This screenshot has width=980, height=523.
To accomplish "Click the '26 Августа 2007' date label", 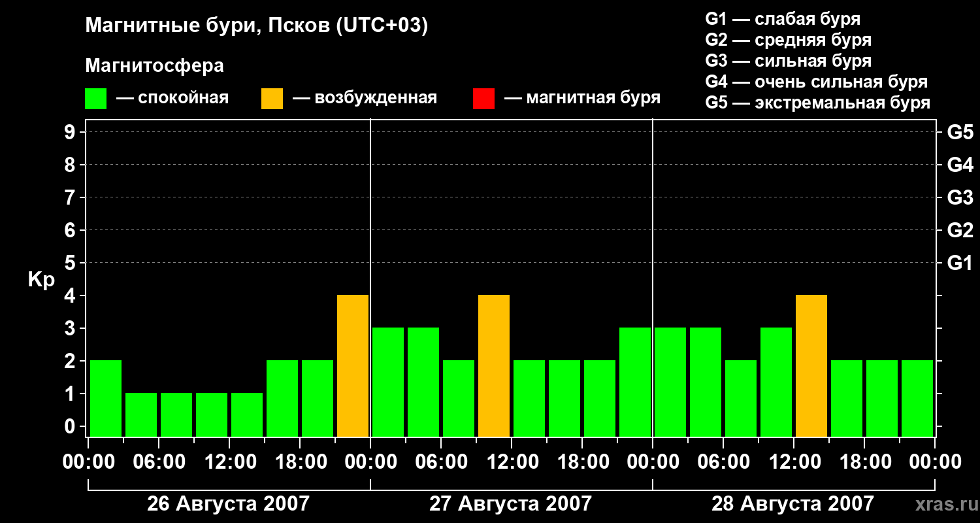I will (228, 504).
